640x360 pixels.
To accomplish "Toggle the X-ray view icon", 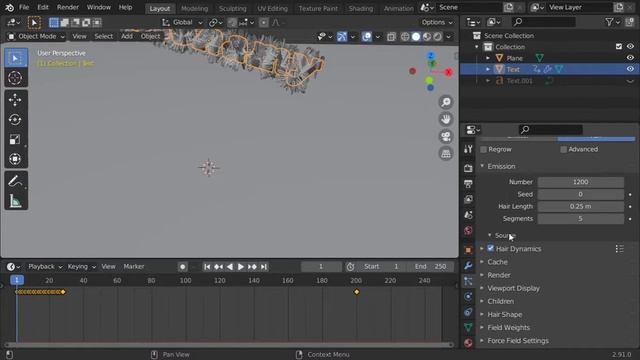I will point(391,37).
